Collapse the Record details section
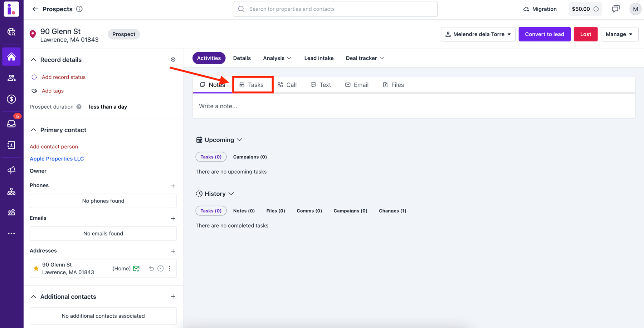644x328 pixels. point(34,60)
